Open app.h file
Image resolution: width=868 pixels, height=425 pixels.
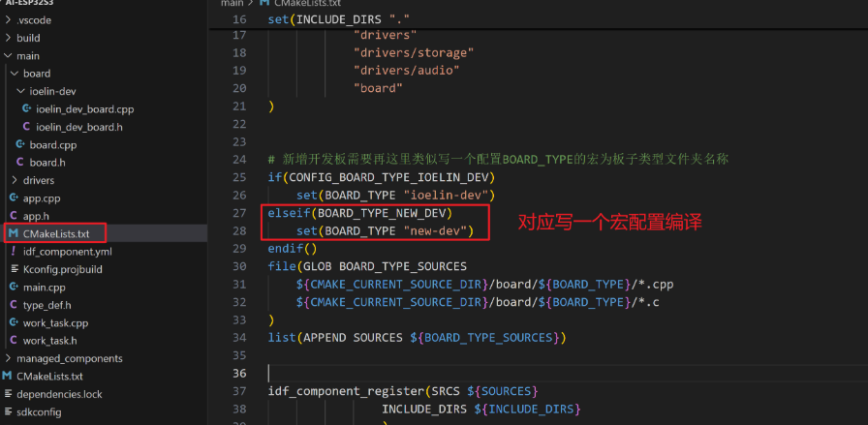tap(36, 216)
